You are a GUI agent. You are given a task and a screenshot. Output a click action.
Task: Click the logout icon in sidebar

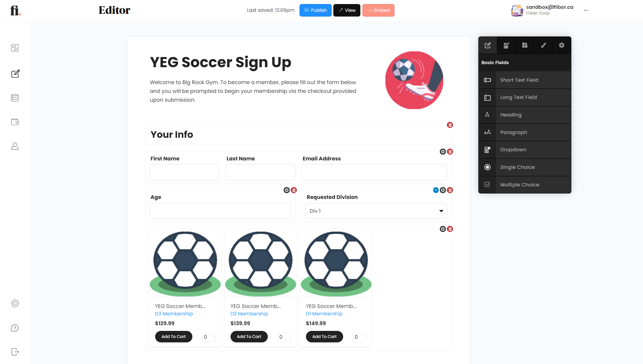point(15,352)
